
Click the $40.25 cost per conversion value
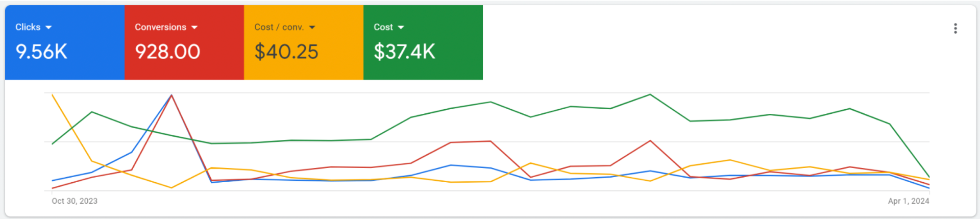tap(286, 52)
